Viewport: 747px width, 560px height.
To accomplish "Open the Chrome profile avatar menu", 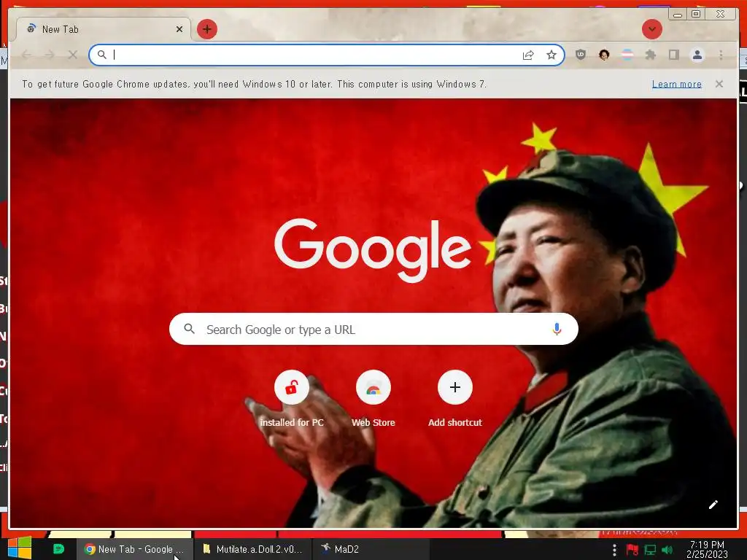I will [x=697, y=55].
